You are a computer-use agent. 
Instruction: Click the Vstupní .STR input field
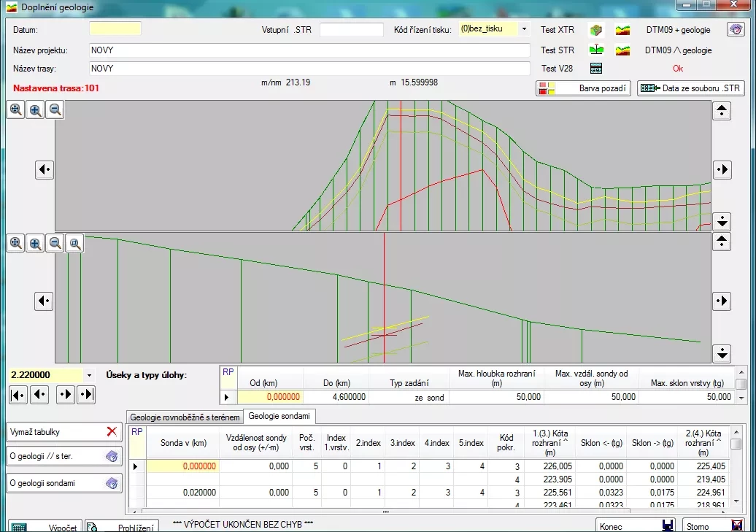(351, 30)
